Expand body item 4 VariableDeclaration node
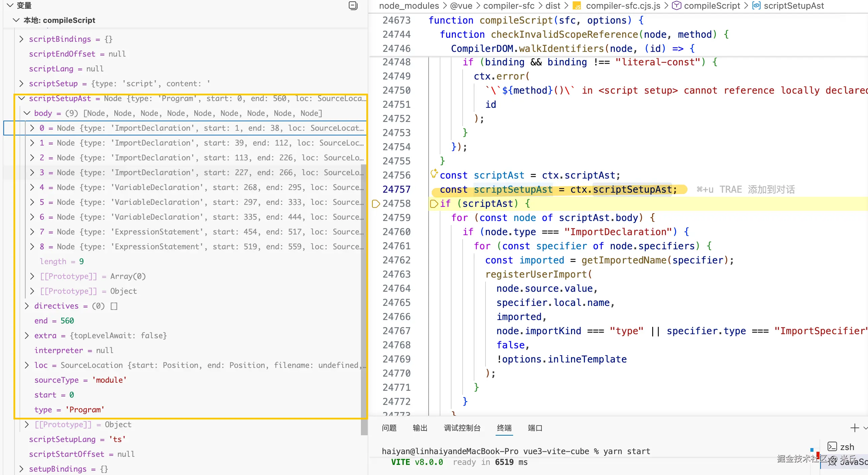This screenshot has width=868, height=475. point(32,187)
